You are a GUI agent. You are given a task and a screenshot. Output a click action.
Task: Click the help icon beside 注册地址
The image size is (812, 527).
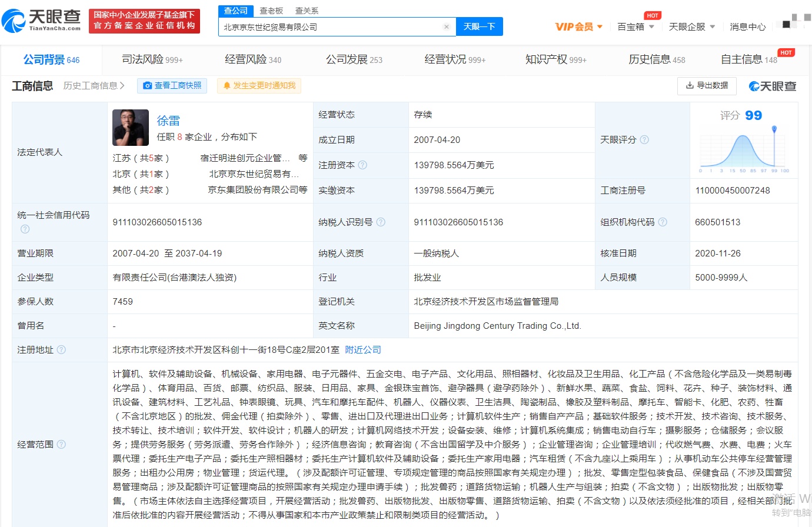(x=61, y=350)
